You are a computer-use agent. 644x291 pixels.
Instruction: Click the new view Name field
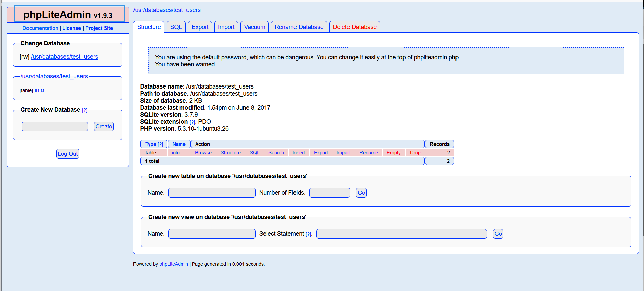212,234
